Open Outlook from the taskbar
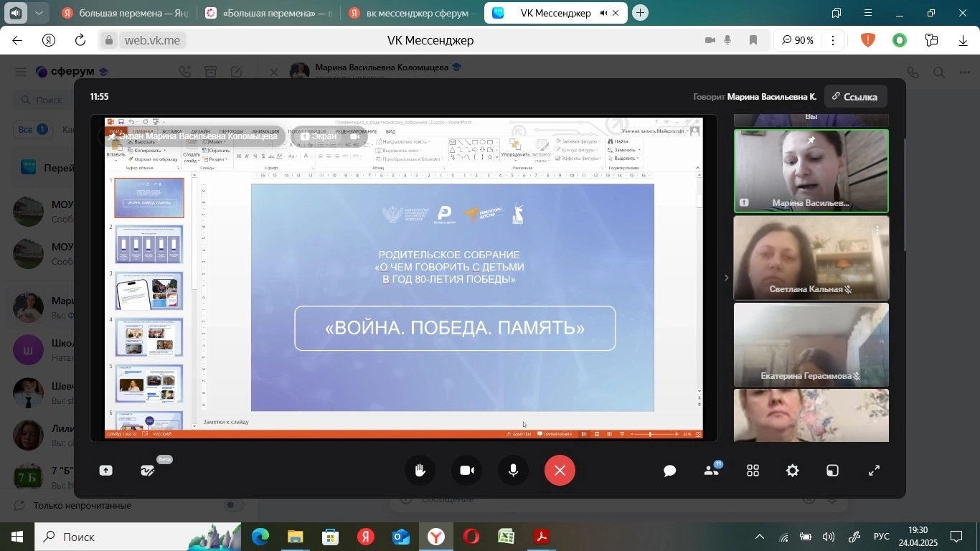 coord(401,537)
